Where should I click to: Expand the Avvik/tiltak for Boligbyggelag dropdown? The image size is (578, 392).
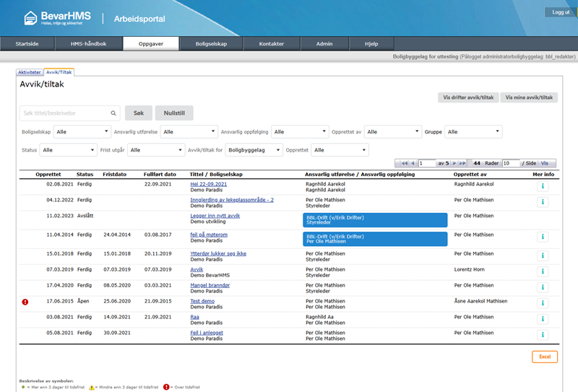(x=253, y=150)
